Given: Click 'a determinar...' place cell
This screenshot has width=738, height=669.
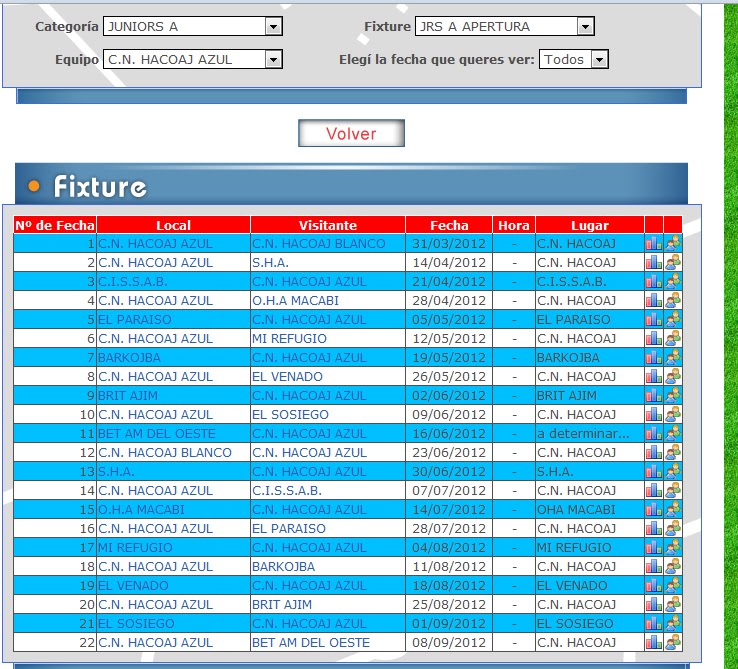Looking at the screenshot, I should pyautogui.click(x=590, y=433).
